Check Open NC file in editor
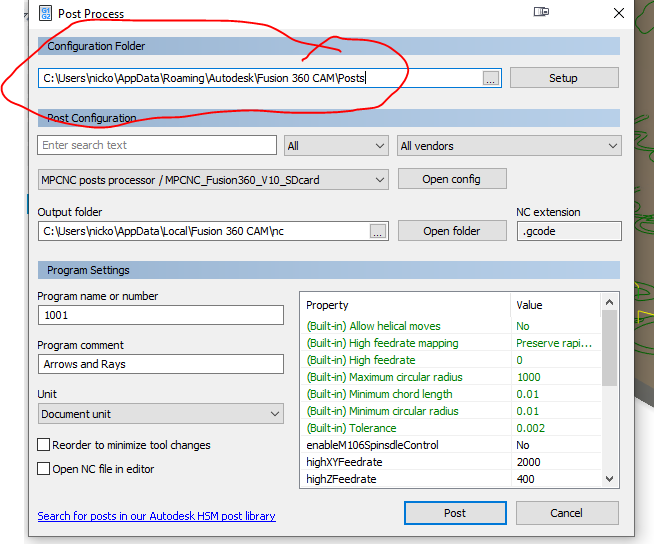Viewport: 654px width, 544px height. pos(44,469)
